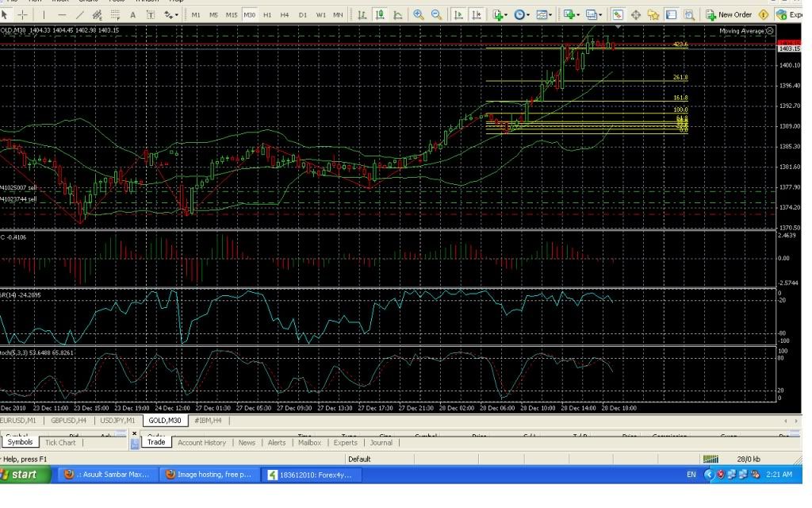812x508 pixels.
Task: Open the periodicity clock dropdown
Action: pyautogui.click(x=522, y=14)
